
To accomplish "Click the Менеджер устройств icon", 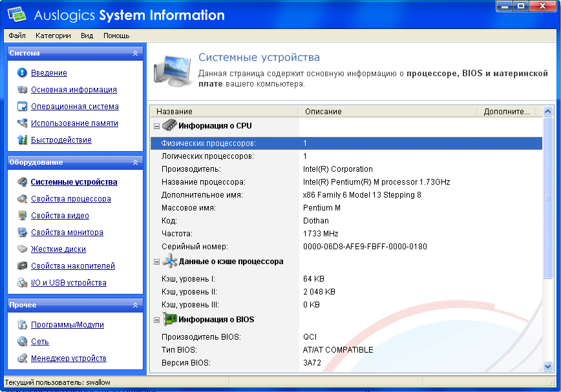I will tap(22, 358).
